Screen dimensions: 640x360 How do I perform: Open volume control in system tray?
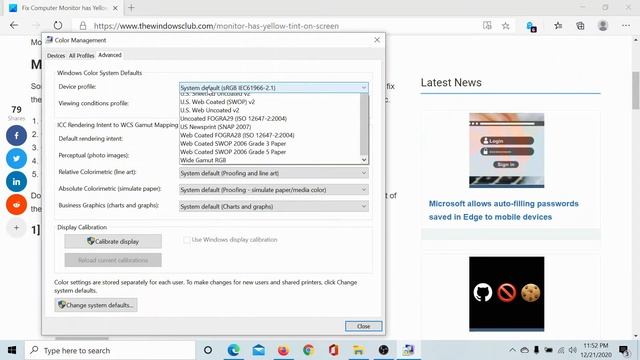click(573, 350)
